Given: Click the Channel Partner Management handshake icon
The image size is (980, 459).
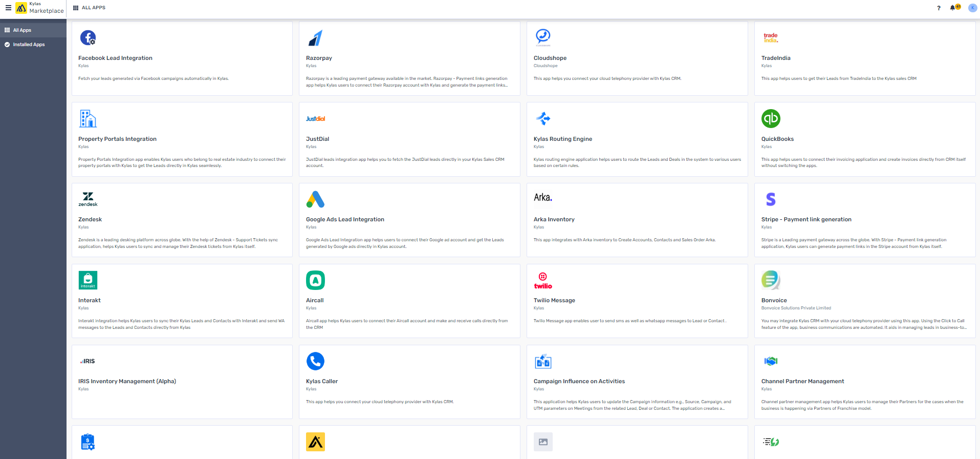Looking at the screenshot, I should pyautogui.click(x=771, y=361).
